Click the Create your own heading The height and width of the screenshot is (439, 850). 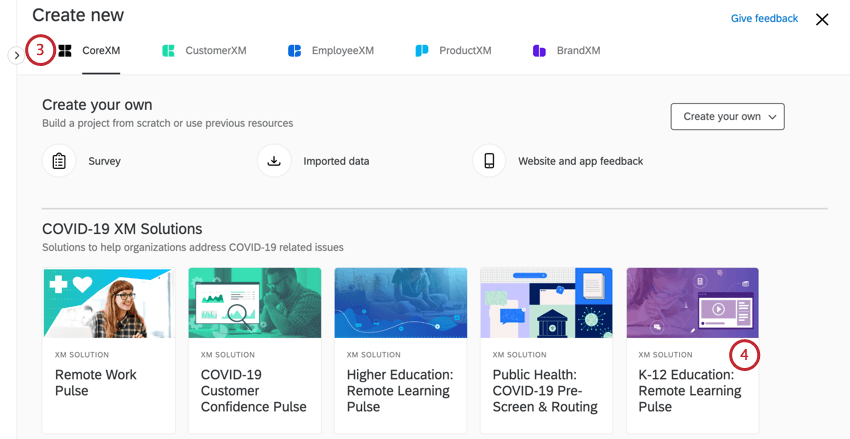[x=97, y=105]
